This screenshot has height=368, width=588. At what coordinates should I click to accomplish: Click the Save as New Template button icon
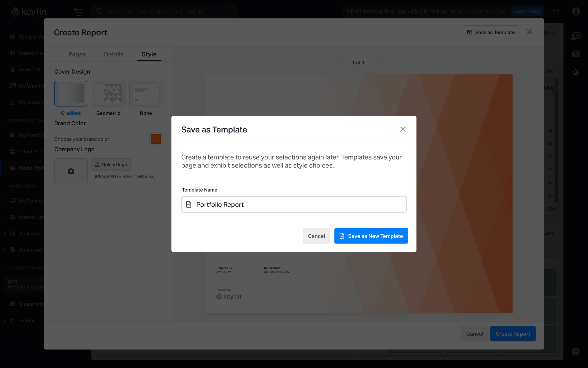pos(343,236)
